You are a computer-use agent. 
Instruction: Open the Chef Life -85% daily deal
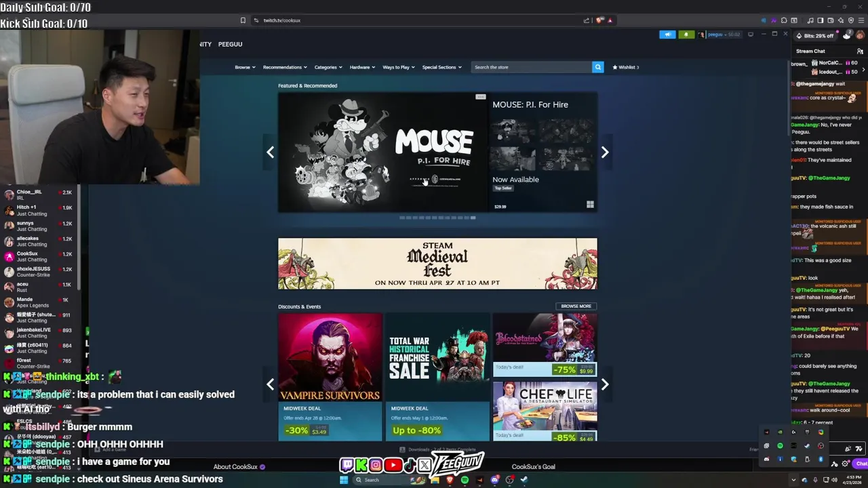545,411
